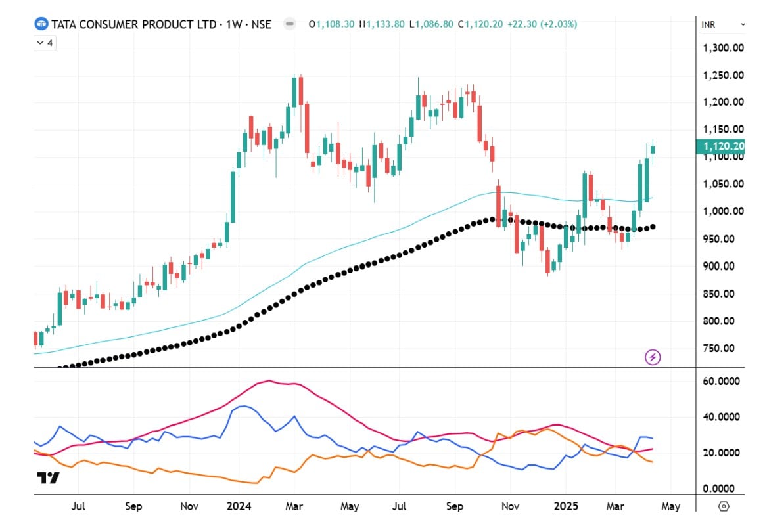Open chart settings gear icon

tap(724, 506)
